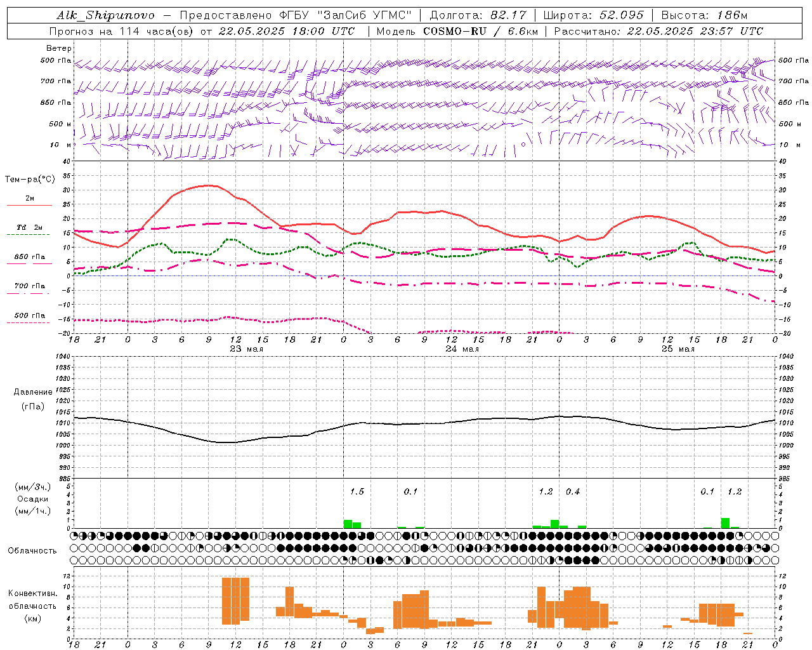
Task: Click the Широта: 52.095 latitude value
Action: click(594, 15)
